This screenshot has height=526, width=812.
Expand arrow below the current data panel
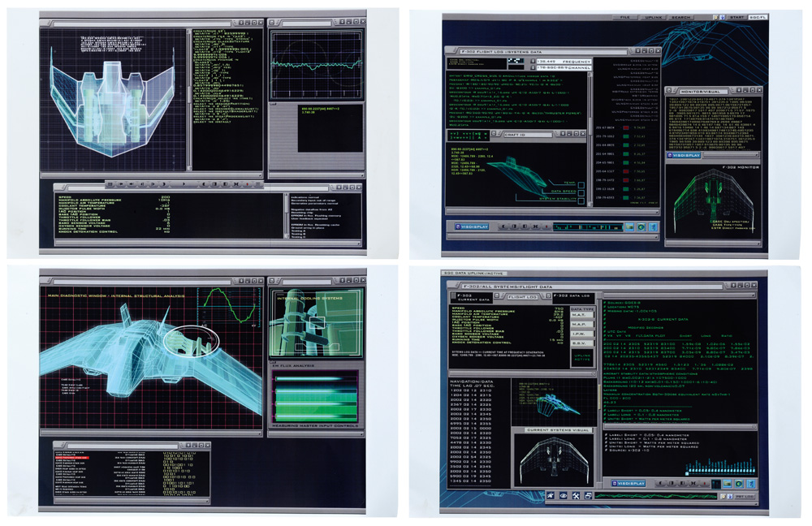[x=593, y=373]
